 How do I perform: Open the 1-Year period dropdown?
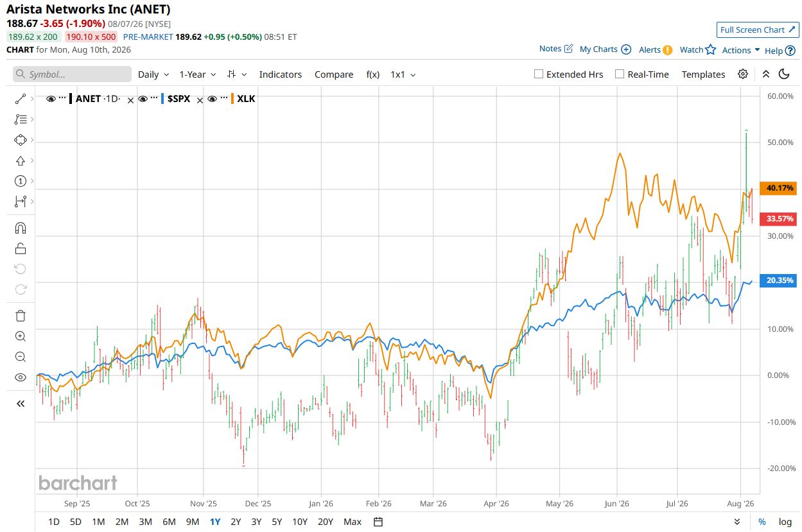pos(198,74)
